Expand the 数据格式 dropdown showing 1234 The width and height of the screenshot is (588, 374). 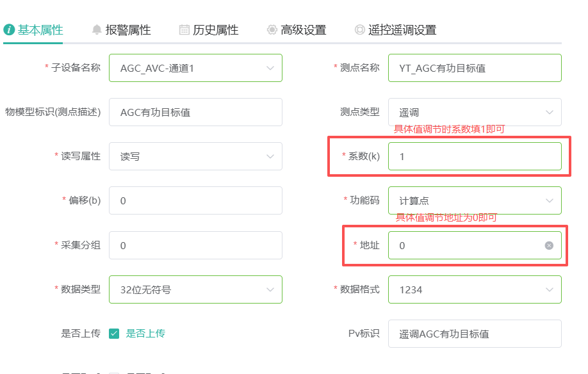click(475, 289)
